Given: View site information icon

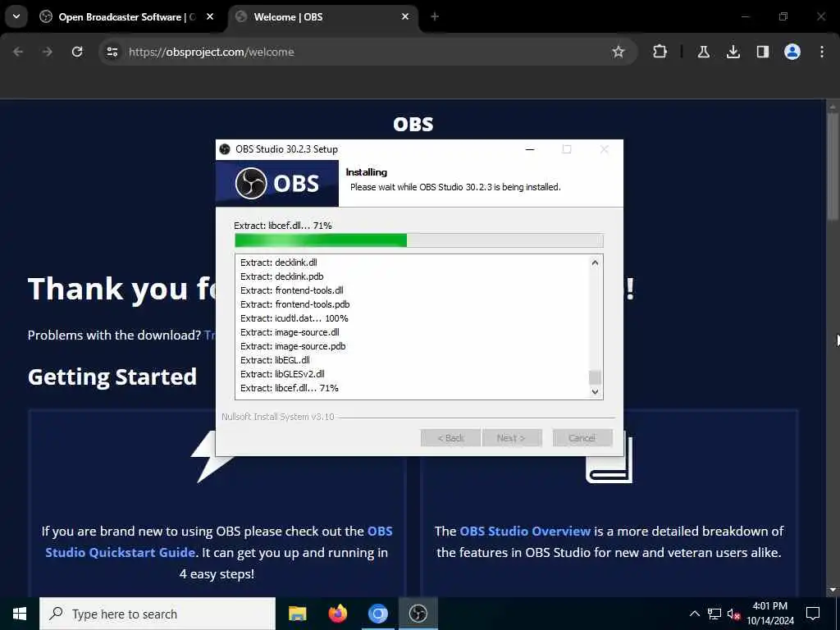Looking at the screenshot, I should pyautogui.click(x=112, y=52).
